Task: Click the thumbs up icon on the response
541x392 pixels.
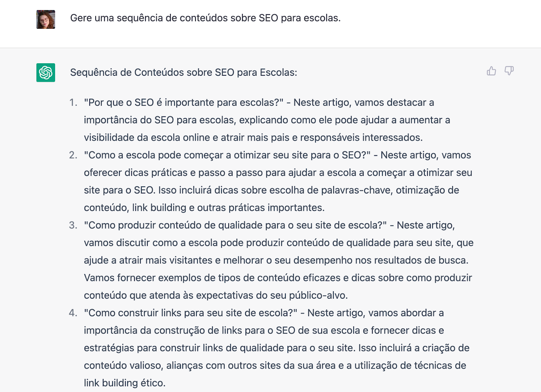Action: [x=491, y=71]
